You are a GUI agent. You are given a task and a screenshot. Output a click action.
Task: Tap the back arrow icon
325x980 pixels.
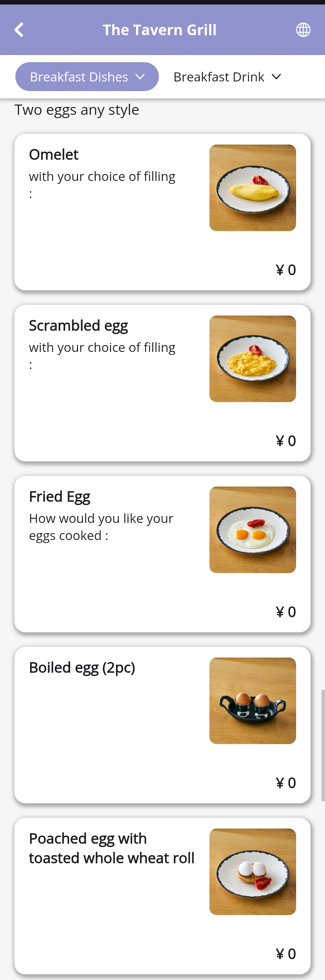point(19,30)
